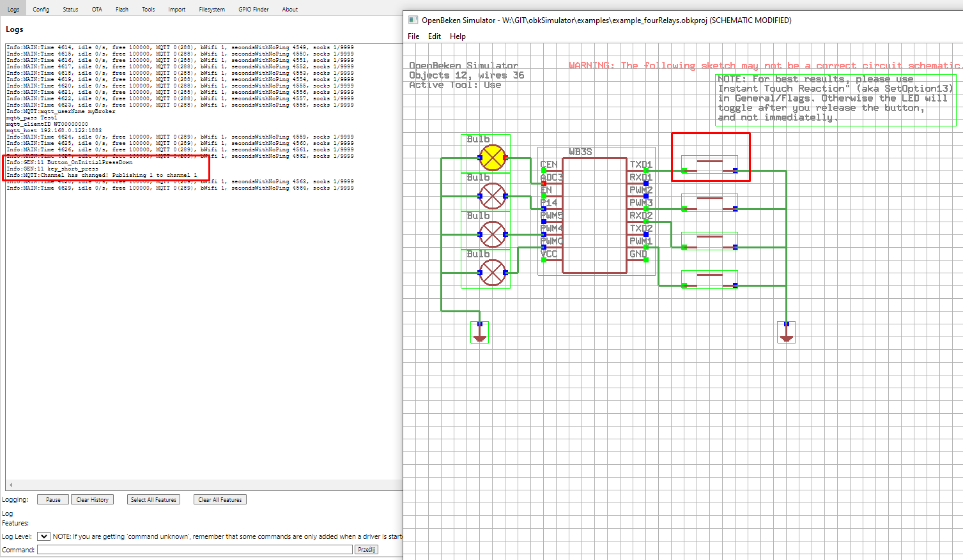Click the send button beside Command field
The height and width of the screenshot is (560, 963).
[x=366, y=549]
